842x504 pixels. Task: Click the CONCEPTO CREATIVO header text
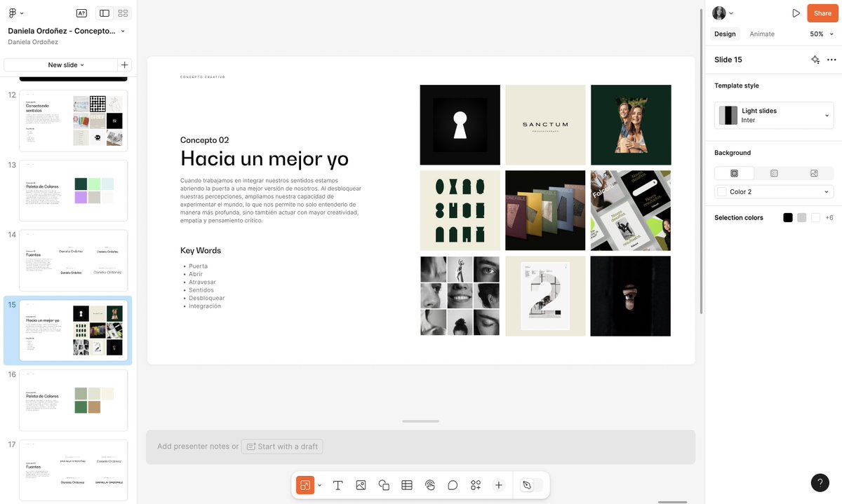203,77
